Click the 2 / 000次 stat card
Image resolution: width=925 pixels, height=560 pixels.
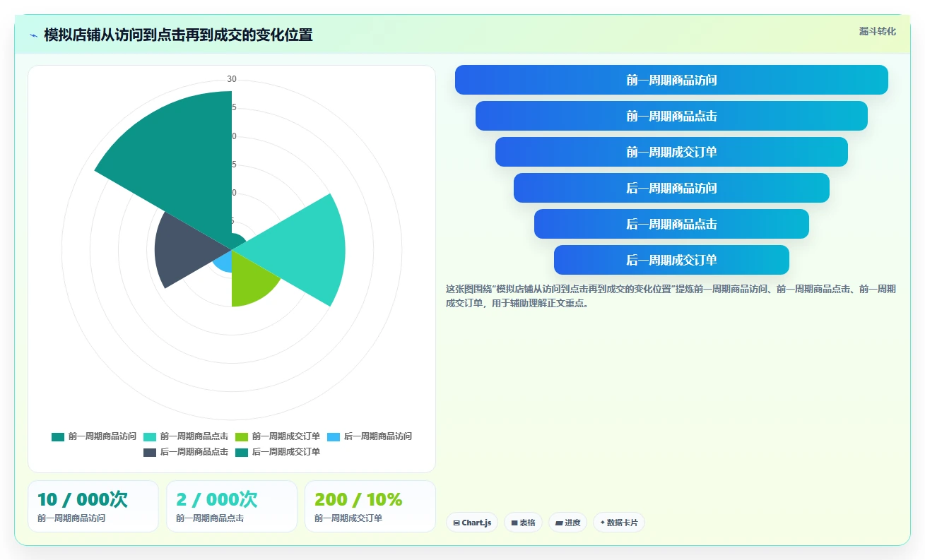(x=232, y=506)
